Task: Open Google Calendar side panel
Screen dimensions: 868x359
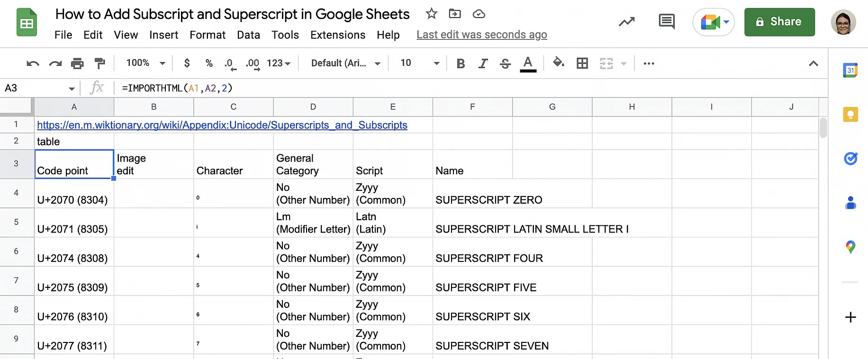Action: point(850,70)
